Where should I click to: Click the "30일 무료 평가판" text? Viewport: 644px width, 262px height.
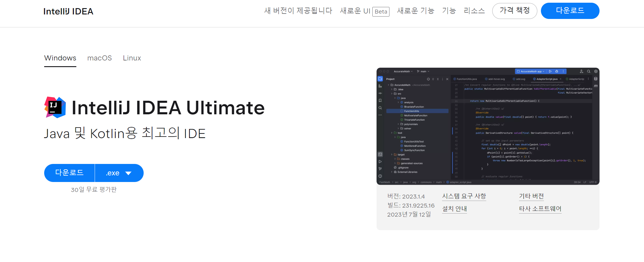pyautogui.click(x=94, y=190)
